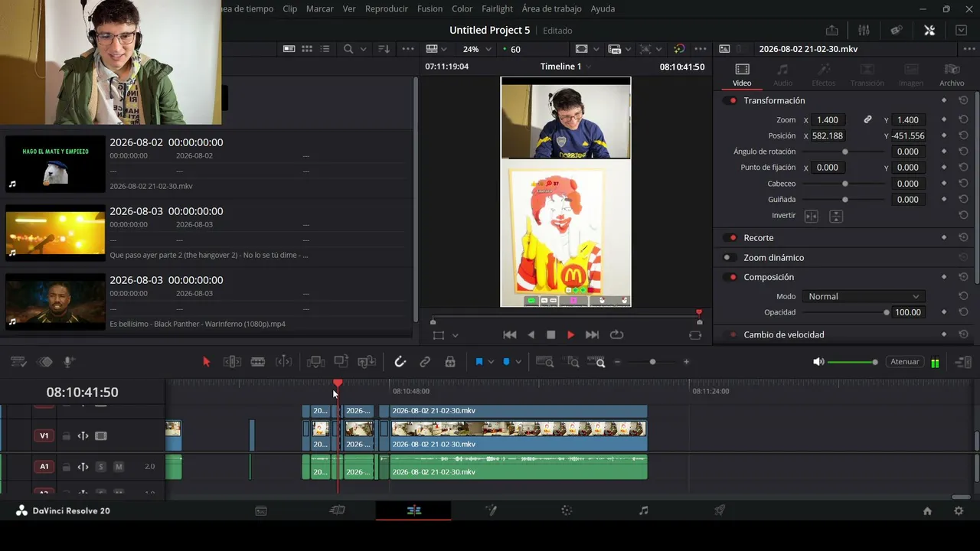Open Timeline 1 name dropdown
The image size is (980, 551).
click(x=567, y=67)
